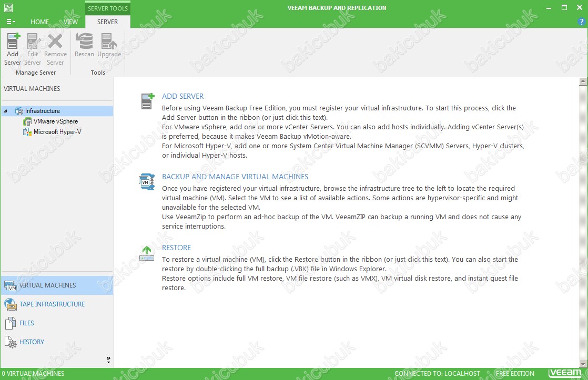Click the Upgrade tool icon

[x=109, y=41]
